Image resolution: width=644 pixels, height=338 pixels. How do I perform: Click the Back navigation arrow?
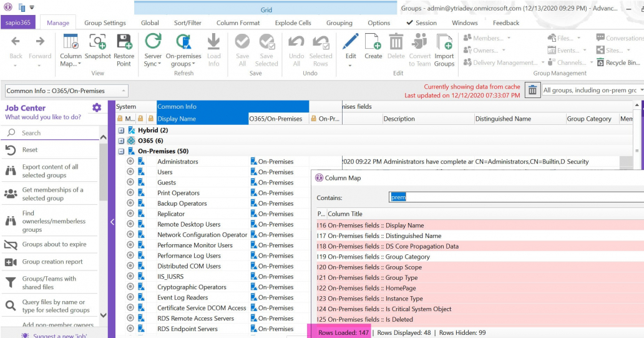click(x=15, y=41)
